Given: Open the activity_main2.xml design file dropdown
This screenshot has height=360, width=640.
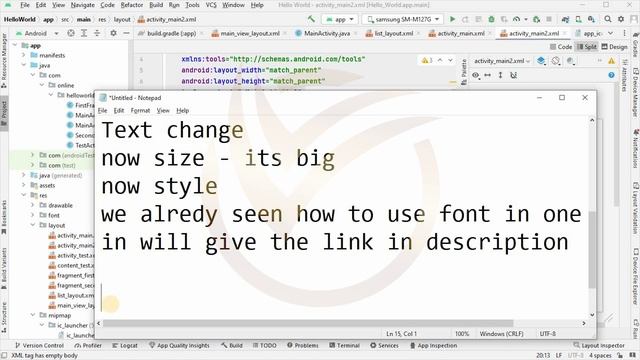Looking at the screenshot, I should click(502, 61).
